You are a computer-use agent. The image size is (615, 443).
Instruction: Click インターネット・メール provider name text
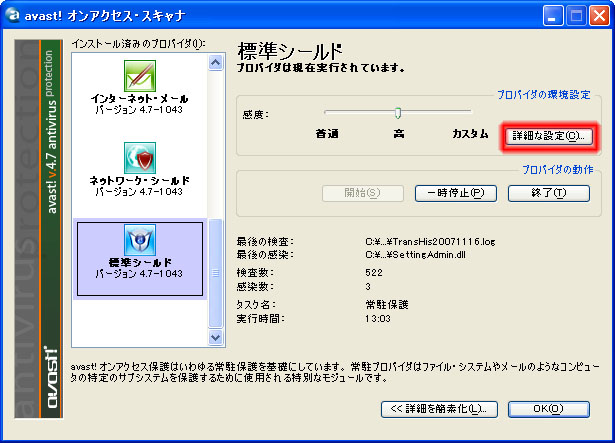(140, 98)
